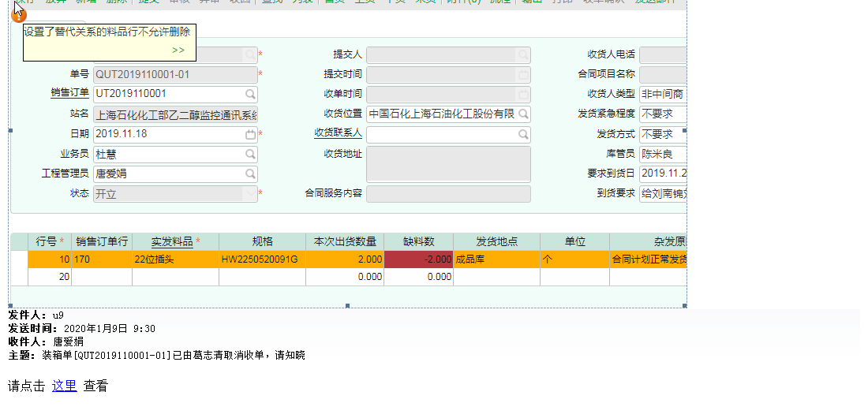868x418 pixels.
Task: Select the row selector for line 10
Action: (19, 259)
